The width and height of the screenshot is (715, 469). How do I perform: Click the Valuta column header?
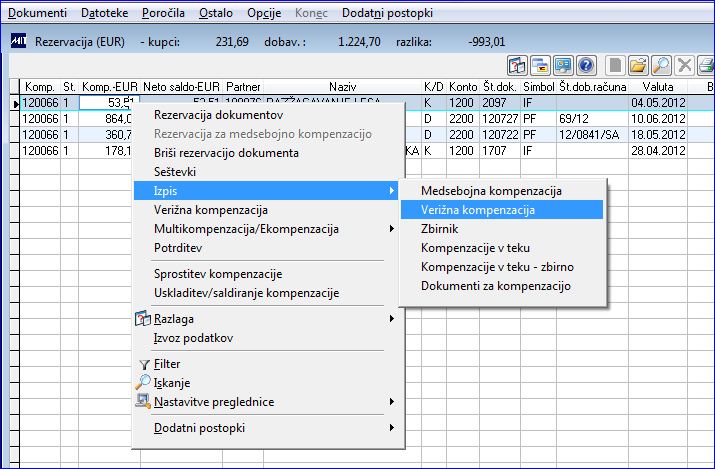[x=658, y=87]
